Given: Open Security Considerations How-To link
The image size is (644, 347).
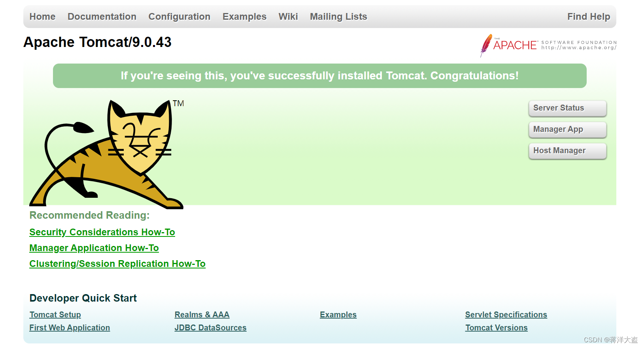Looking at the screenshot, I should [x=102, y=232].
